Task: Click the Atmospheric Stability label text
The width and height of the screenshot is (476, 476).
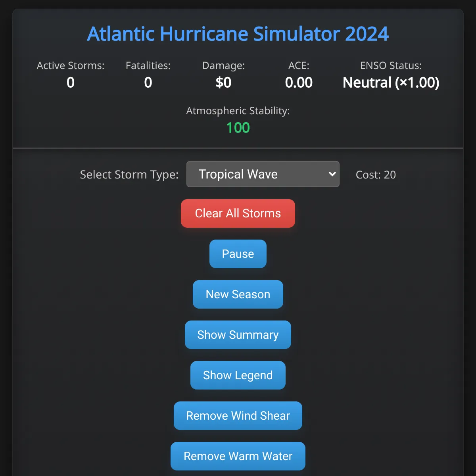Action: click(238, 111)
